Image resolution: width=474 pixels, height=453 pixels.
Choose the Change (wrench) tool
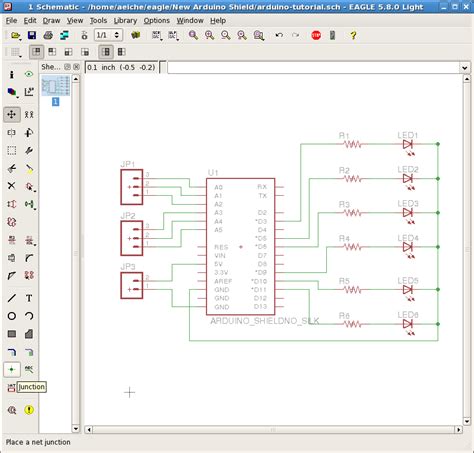click(x=29, y=150)
